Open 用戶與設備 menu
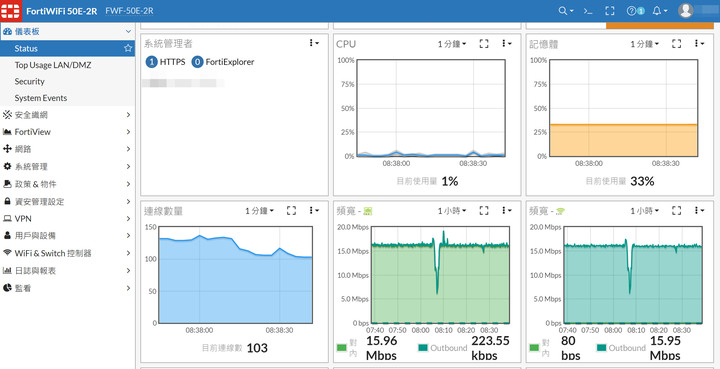The height and width of the screenshot is (369, 720). 67,235
